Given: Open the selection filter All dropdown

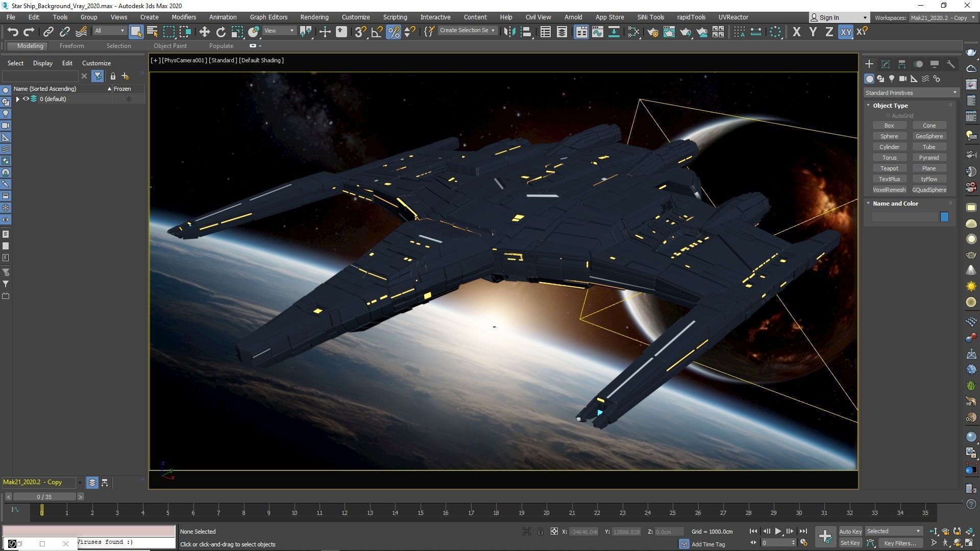Looking at the screenshot, I should [109, 31].
